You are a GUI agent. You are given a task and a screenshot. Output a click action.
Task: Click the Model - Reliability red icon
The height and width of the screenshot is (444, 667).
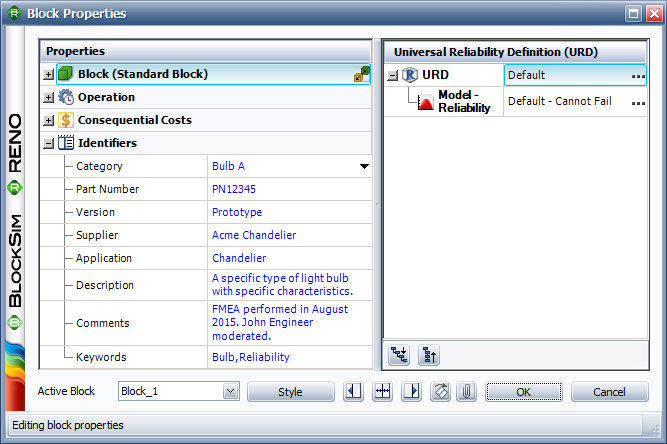point(425,101)
